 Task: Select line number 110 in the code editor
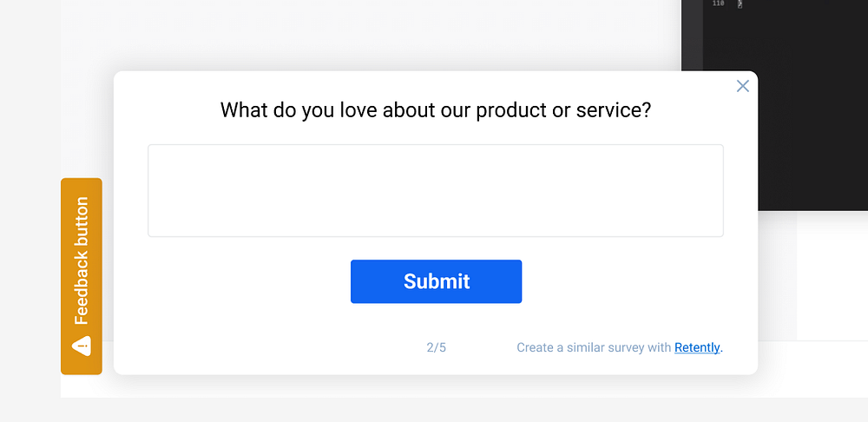point(717,4)
